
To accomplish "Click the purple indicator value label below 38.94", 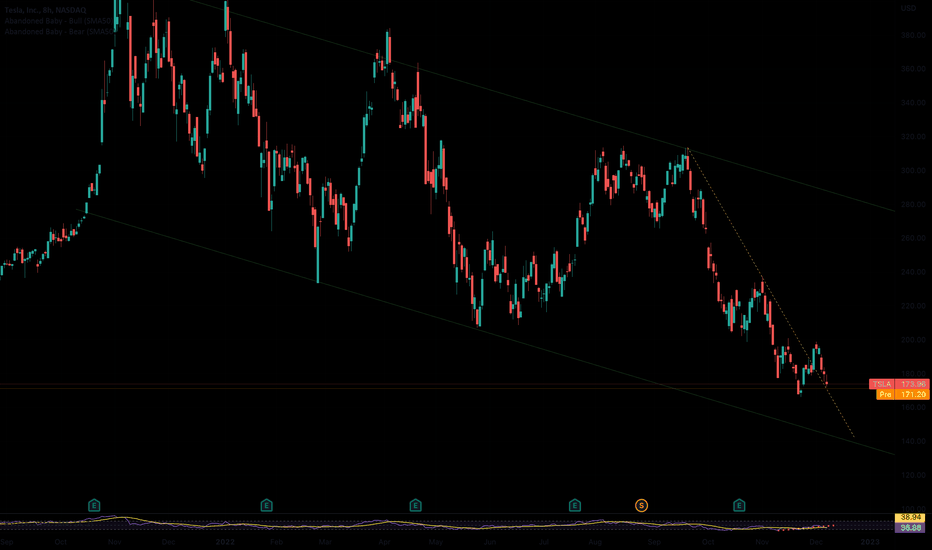I will click(910, 528).
